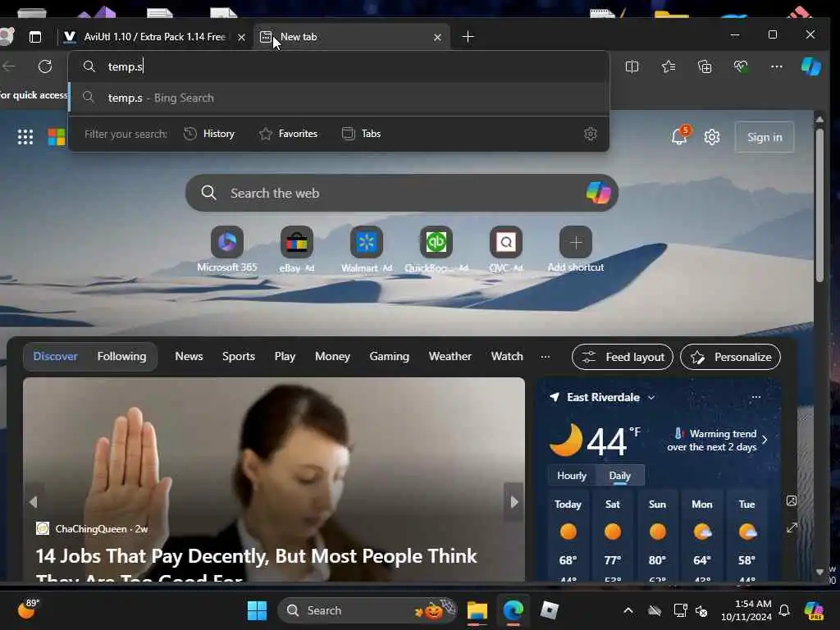Select the temp.s Bing Search suggestion
The image size is (840, 630).
(x=339, y=98)
